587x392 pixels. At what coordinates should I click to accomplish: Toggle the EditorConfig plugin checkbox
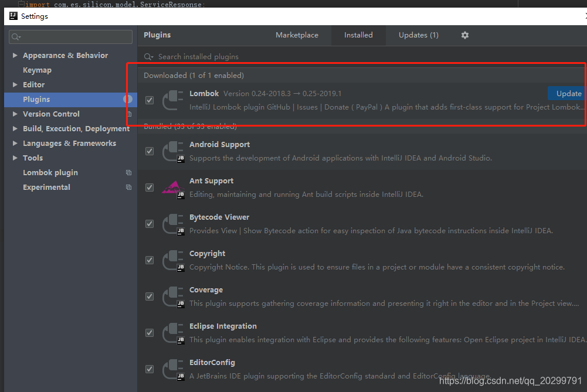pos(150,369)
